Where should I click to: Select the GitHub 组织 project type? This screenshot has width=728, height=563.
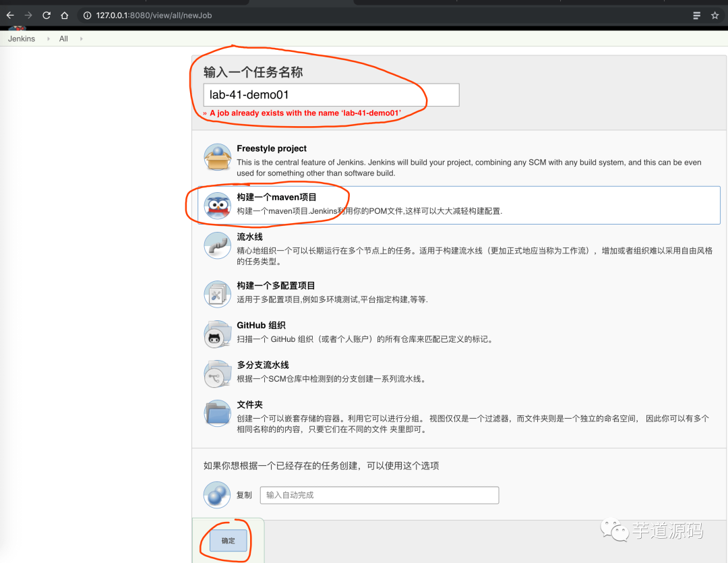coord(217,333)
